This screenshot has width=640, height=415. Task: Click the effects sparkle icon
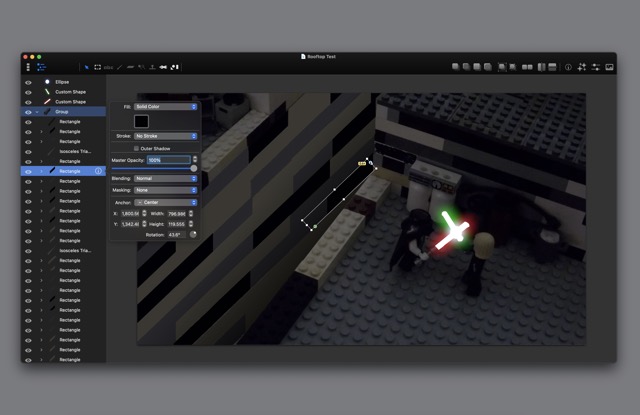(x=582, y=67)
